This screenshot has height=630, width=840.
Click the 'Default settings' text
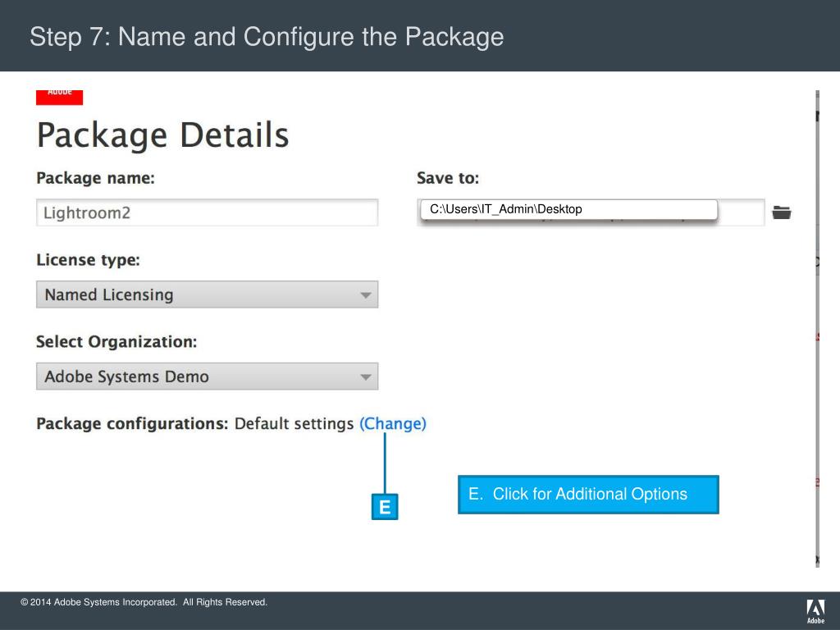click(x=294, y=424)
